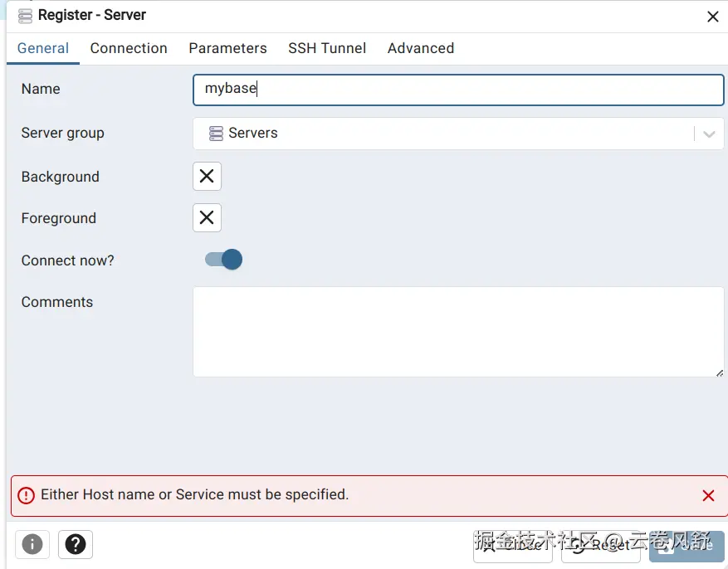Expand the Server group dropdown arrow
Image resolution: width=728 pixels, height=569 pixels.
[709, 134]
